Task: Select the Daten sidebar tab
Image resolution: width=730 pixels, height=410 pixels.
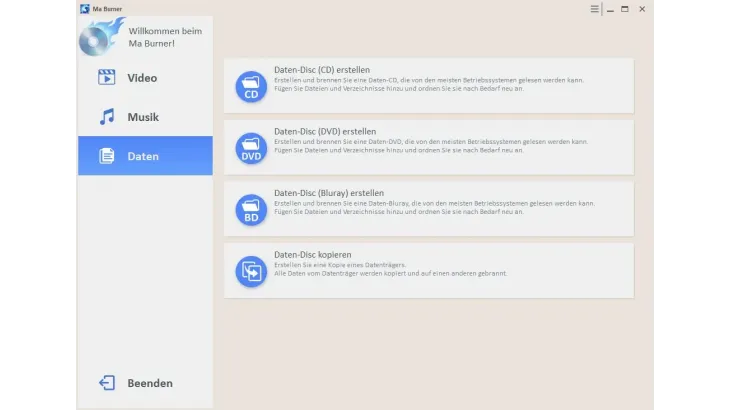Action: tap(145, 156)
